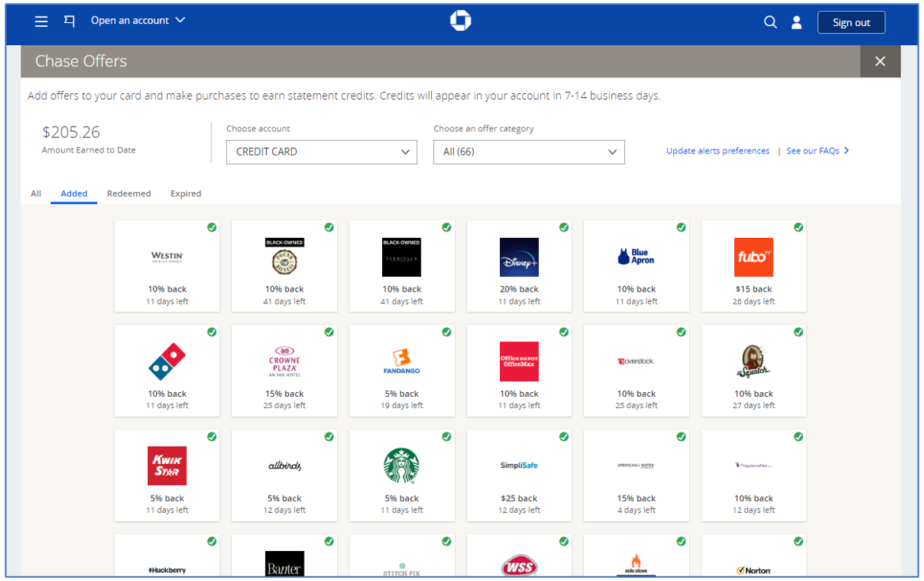Open the search magnifier icon

(771, 22)
